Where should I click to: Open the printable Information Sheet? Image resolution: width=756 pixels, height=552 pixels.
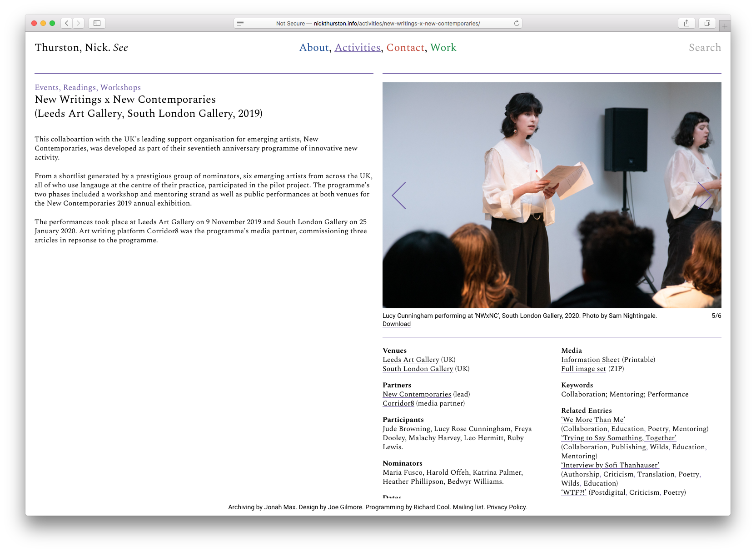pos(590,360)
